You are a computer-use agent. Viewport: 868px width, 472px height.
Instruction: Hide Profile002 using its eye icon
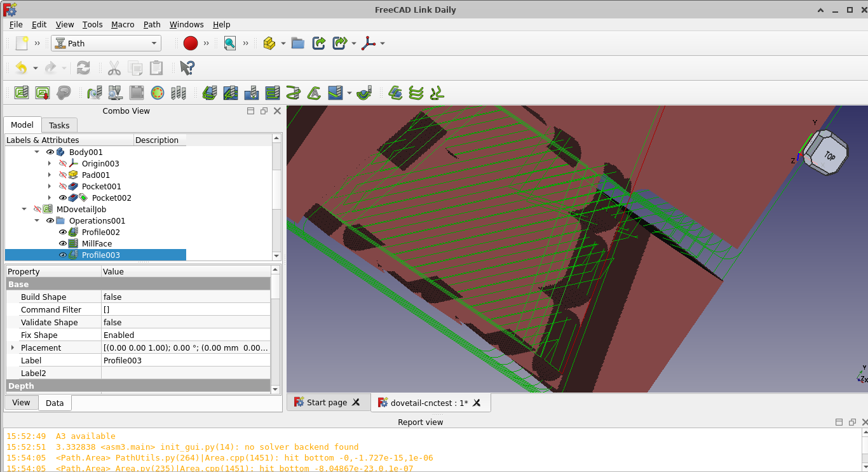click(63, 233)
